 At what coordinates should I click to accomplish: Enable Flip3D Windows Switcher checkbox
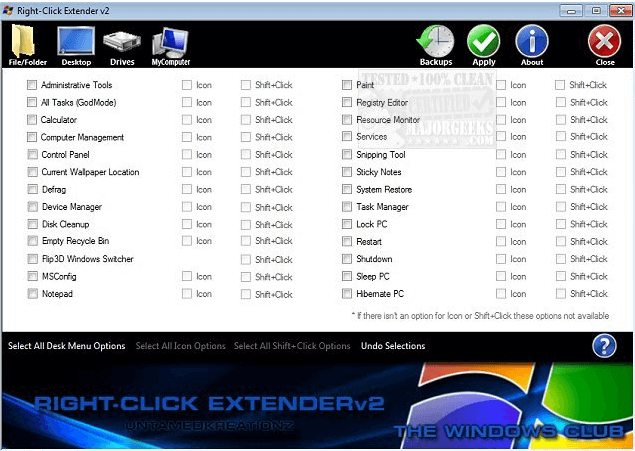click(32, 259)
